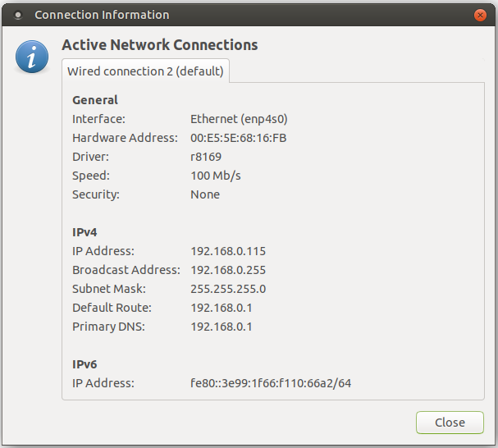This screenshot has height=448, width=498.
Task: Click the Default Route value 192.168.0.1
Action: 222,308
